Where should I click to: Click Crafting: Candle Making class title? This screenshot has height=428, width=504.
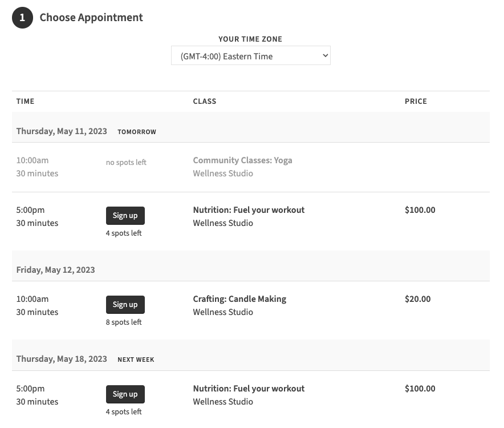pos(239,299)
